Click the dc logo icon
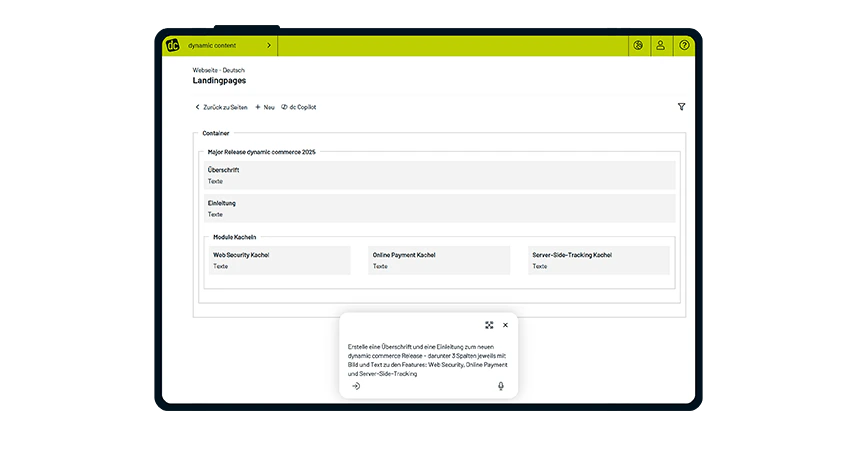 coord(172,45)
